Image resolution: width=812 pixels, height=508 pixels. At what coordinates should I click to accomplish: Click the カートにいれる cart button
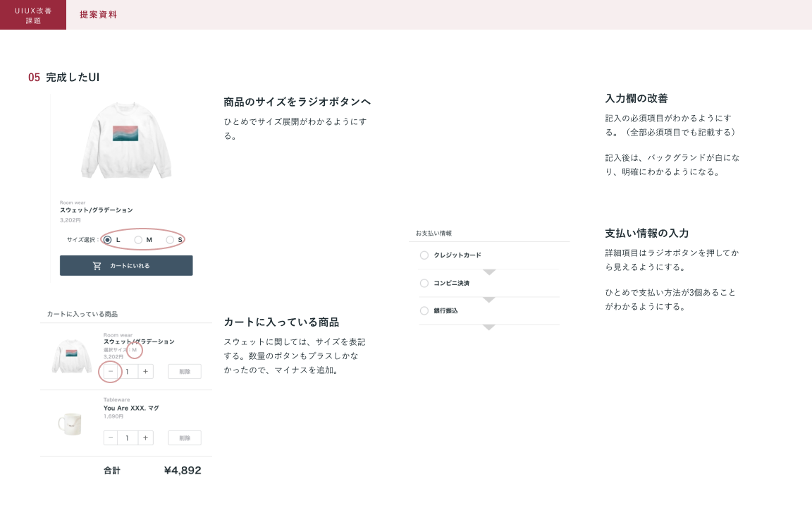click(x=125, y=266)
